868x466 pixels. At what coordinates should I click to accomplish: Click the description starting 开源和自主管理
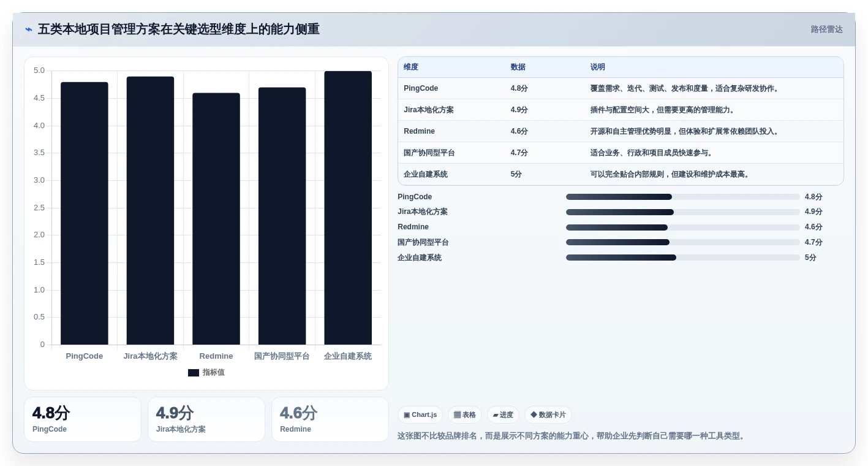tap(685, 131)
